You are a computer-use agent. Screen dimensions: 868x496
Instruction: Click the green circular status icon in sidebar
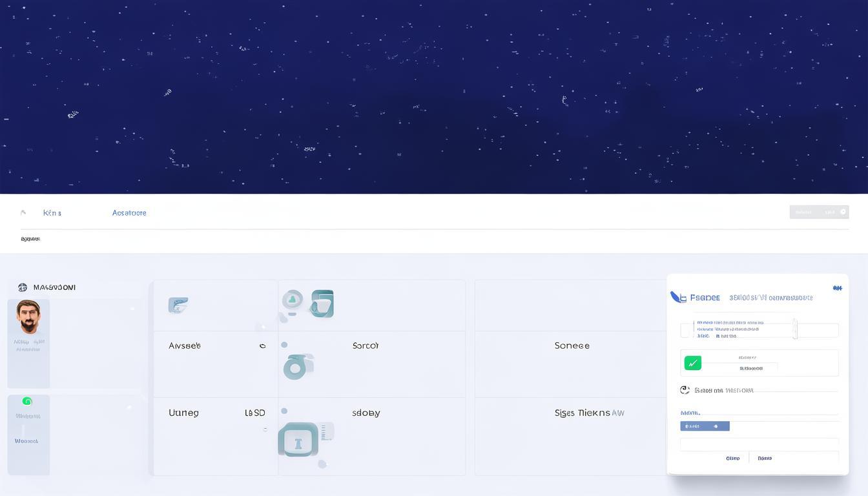point(27,401)
